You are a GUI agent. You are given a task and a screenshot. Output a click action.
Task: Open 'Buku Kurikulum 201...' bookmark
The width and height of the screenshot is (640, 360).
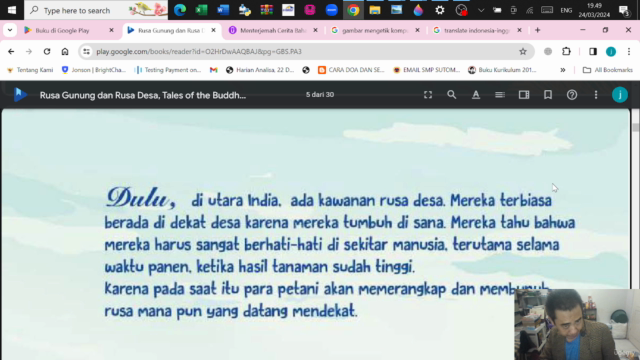pos(502,70)
